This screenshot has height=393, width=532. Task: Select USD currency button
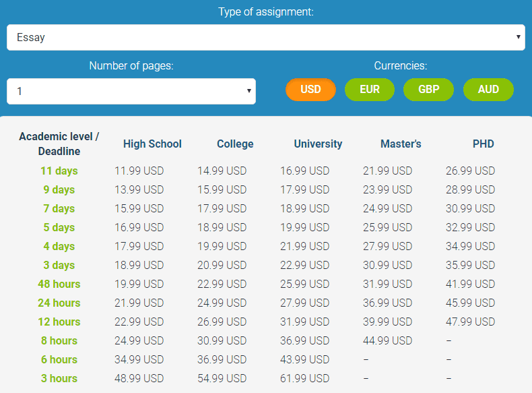pyautogui.click(x=310, y=90)
